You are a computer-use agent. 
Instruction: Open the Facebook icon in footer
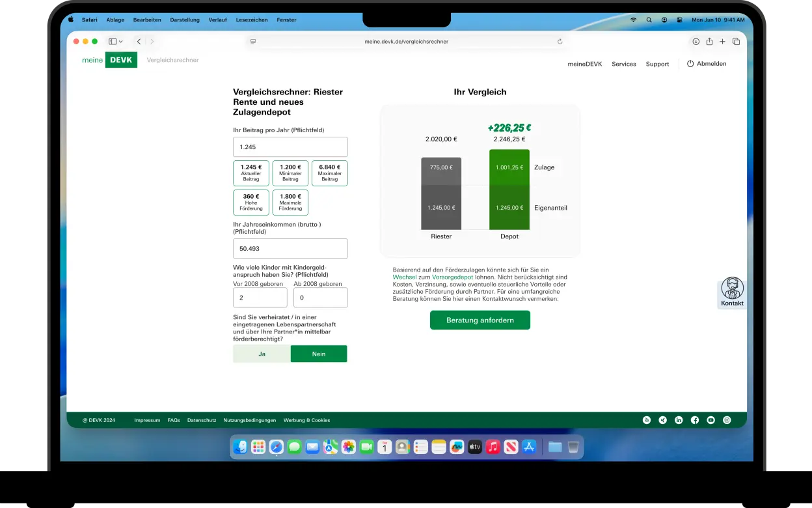695,420
